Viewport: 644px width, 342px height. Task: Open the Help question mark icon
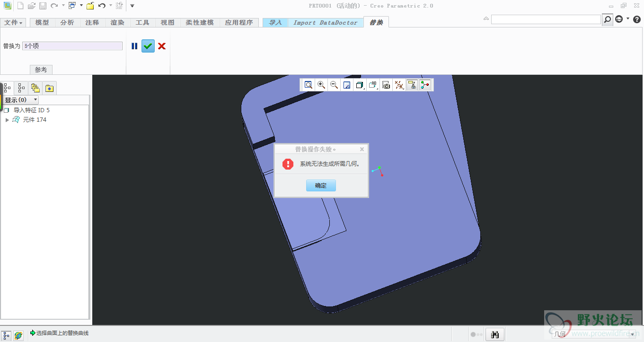point(636,19)
